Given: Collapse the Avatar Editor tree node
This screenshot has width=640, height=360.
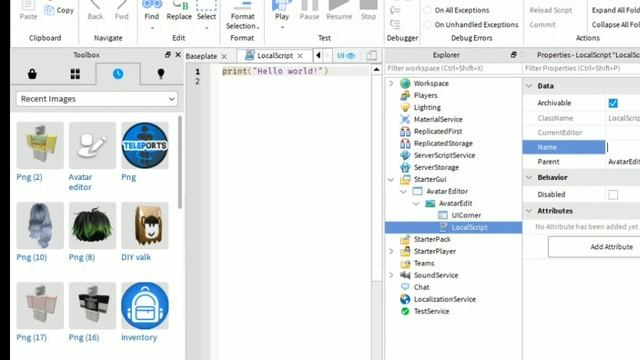Looking at the screenshot, I should coord(403,191).
